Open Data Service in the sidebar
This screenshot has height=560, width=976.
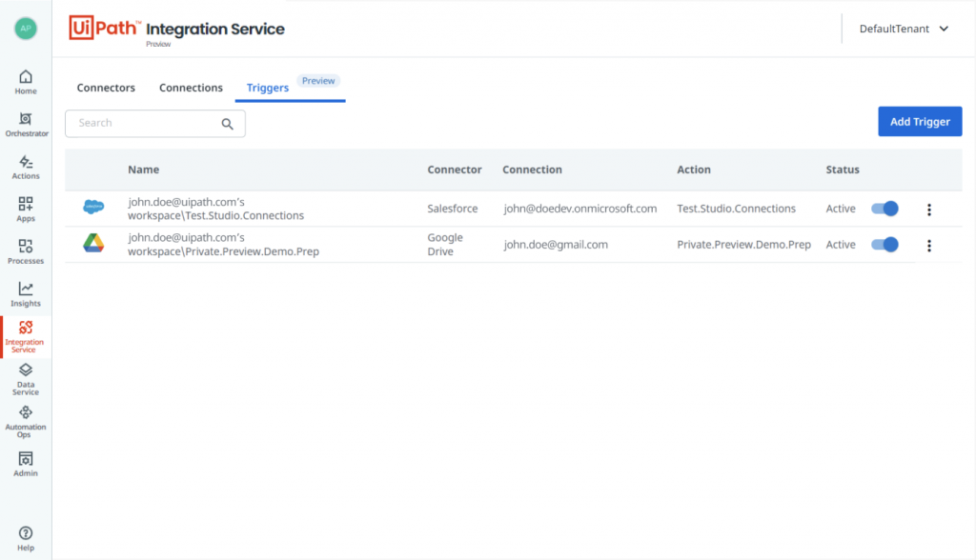tap(26, 380)
